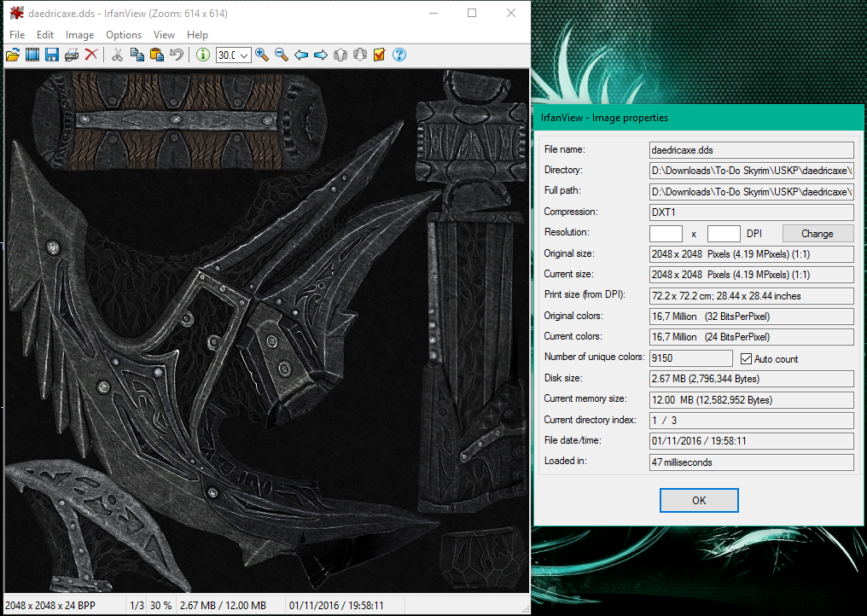Click the Open file folder icon
Viewport: 867px width, 616px height.
(x=13, y=55)
